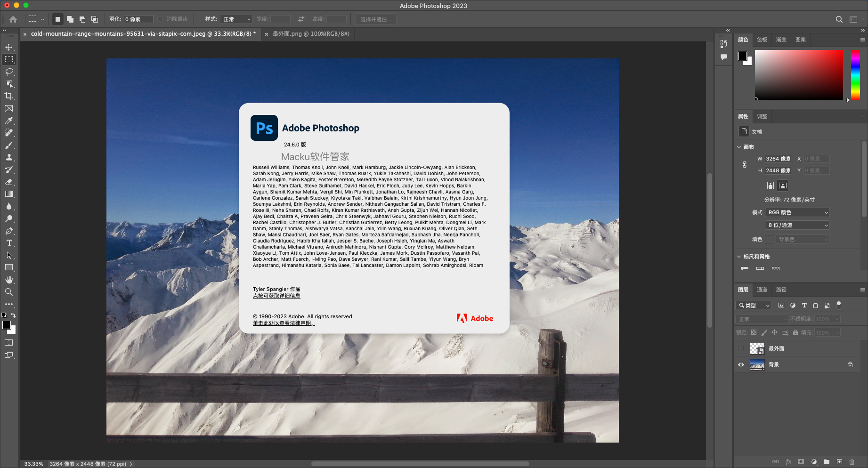Click the new layer icon in Layers panel
The height and width of the screenshot is (468, 868).
pyautogui.click(x=839, y=462)
